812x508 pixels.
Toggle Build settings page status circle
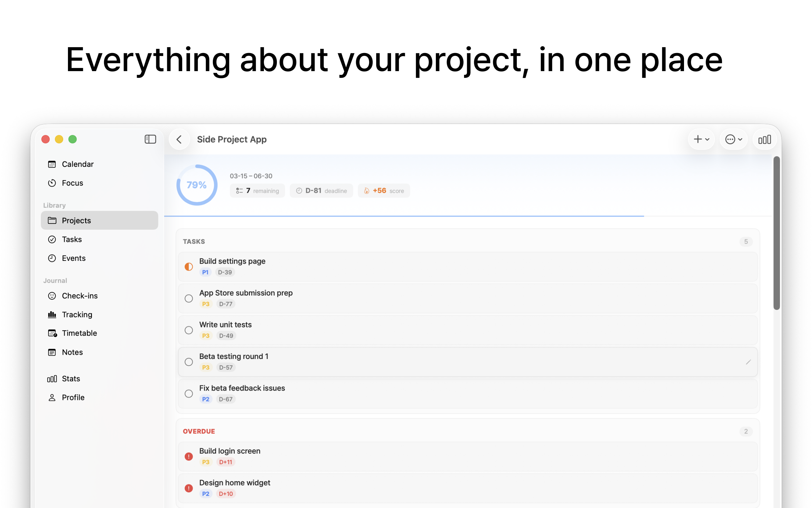(x=189, y=267)
